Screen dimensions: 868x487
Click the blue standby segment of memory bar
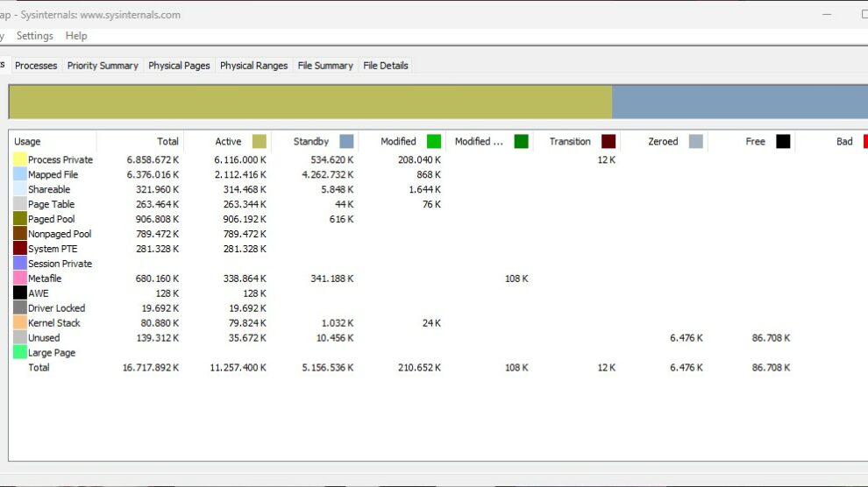[739, 102]
